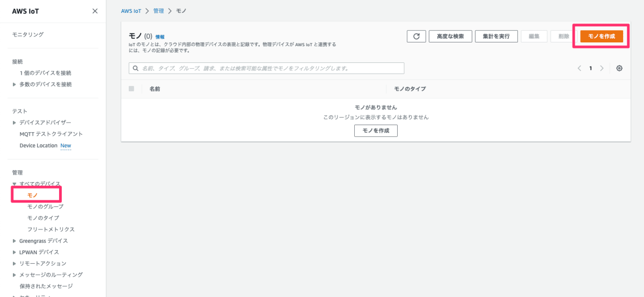Viewport: 644px width, 297px height.
Task: Select フリートメトリクス in sidebar
Action: 51,229
